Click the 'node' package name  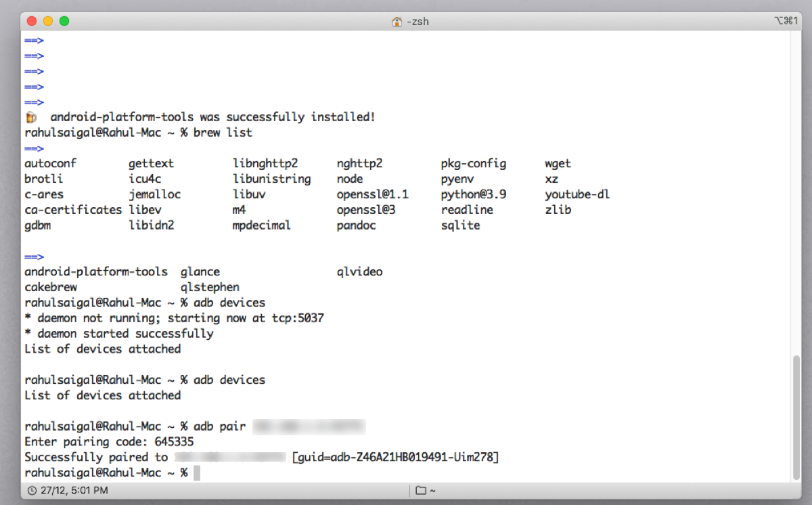[349, 179]
